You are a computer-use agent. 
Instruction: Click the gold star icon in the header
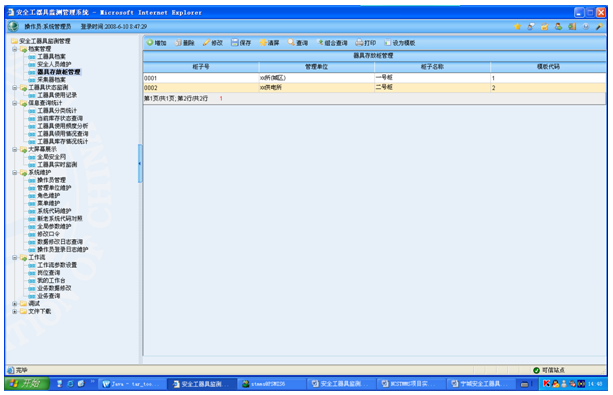click(x=517, y=27)
